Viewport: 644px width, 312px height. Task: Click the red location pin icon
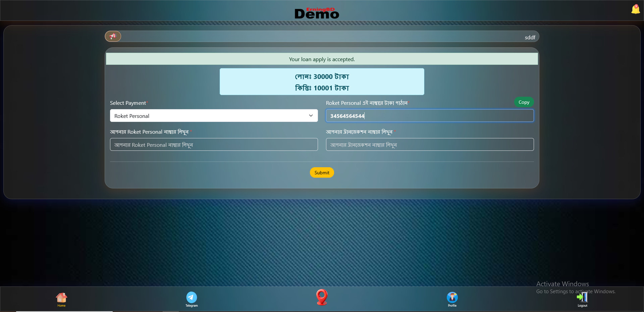point(322,297)
